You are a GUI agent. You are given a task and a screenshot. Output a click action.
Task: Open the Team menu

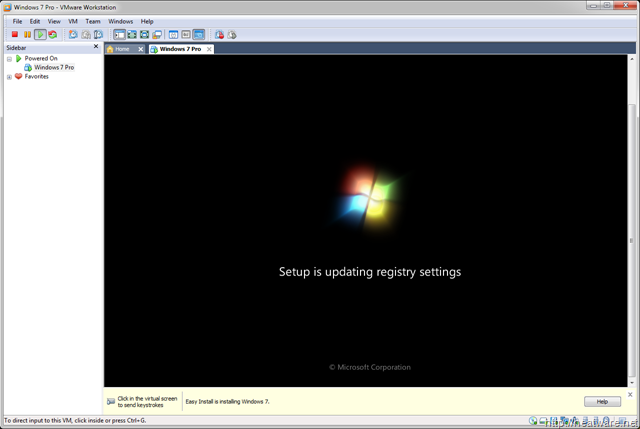point(93,21)
